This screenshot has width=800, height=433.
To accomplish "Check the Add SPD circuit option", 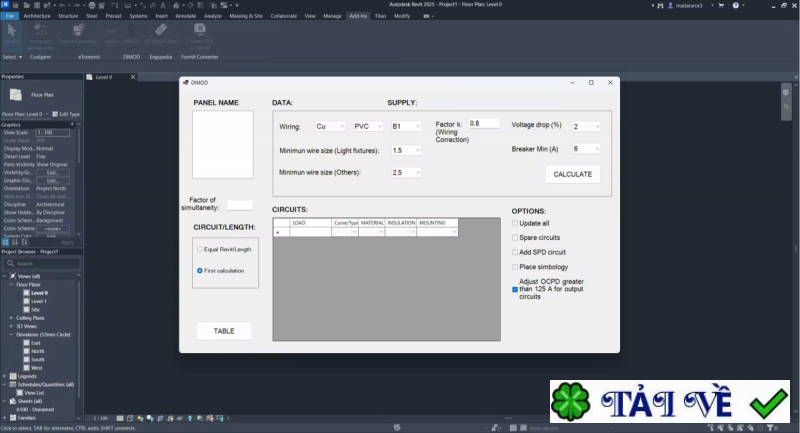I will pyautogui.click(x=515, y=252).
